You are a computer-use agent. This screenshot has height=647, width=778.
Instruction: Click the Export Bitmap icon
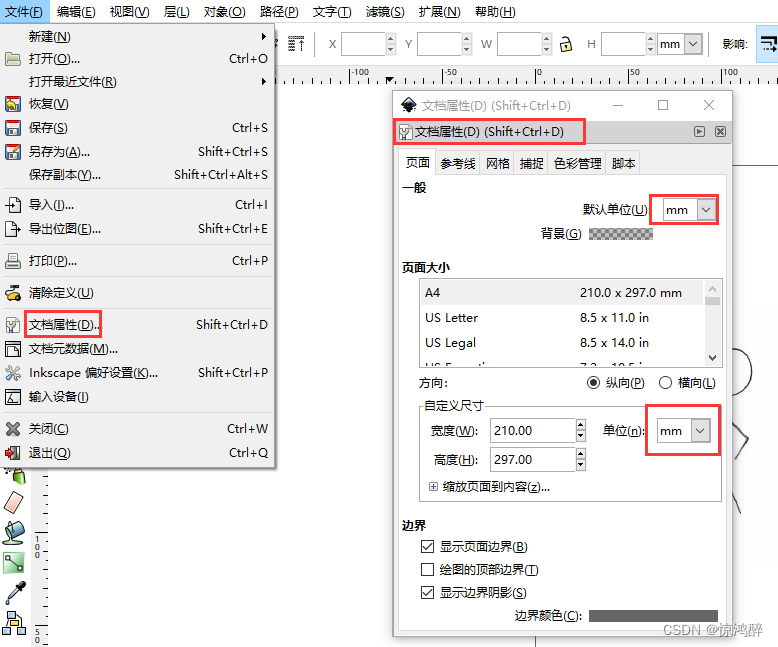[x=12, y=229]
